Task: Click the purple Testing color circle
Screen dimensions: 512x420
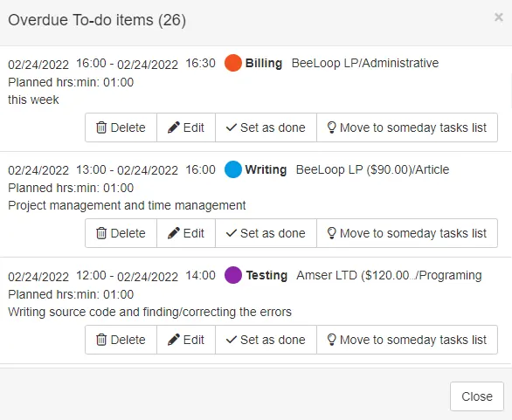Action: tap(233, 275)
